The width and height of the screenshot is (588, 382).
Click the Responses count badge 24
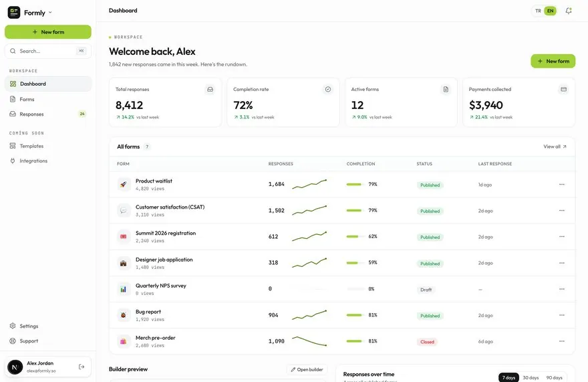[x=82, y=114]
